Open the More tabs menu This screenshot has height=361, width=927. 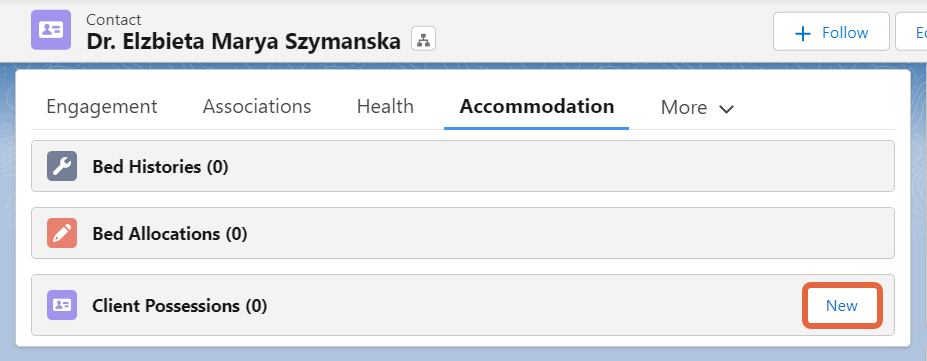click(697, 108)
